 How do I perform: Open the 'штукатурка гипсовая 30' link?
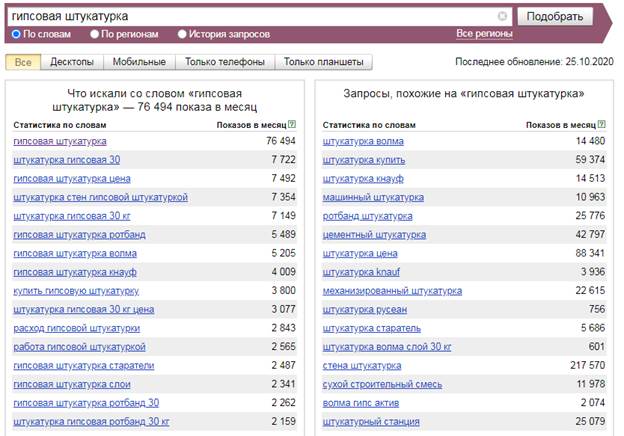pyautogui.click(x=67, y=160)
